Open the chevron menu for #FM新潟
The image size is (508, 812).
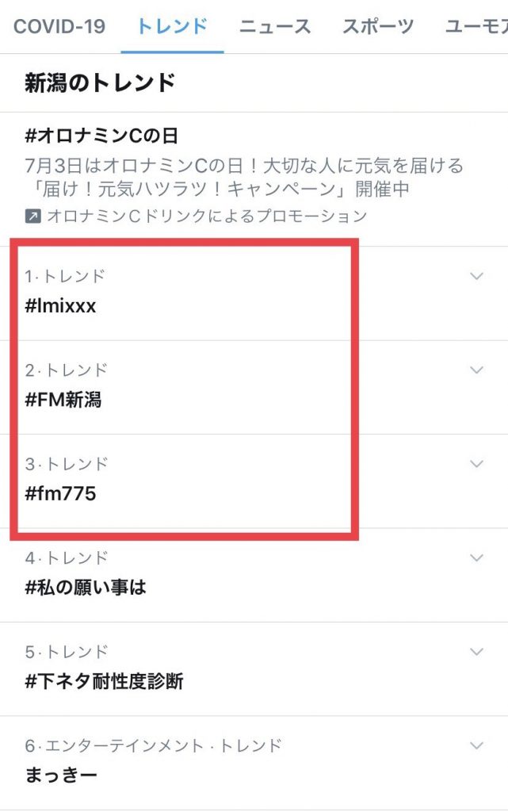(x=476, y=370)
